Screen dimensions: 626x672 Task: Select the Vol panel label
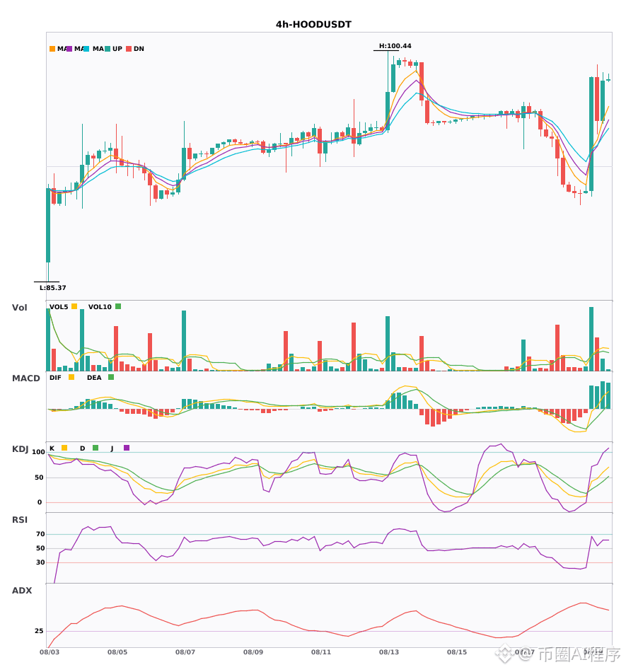tap(19, 308)
